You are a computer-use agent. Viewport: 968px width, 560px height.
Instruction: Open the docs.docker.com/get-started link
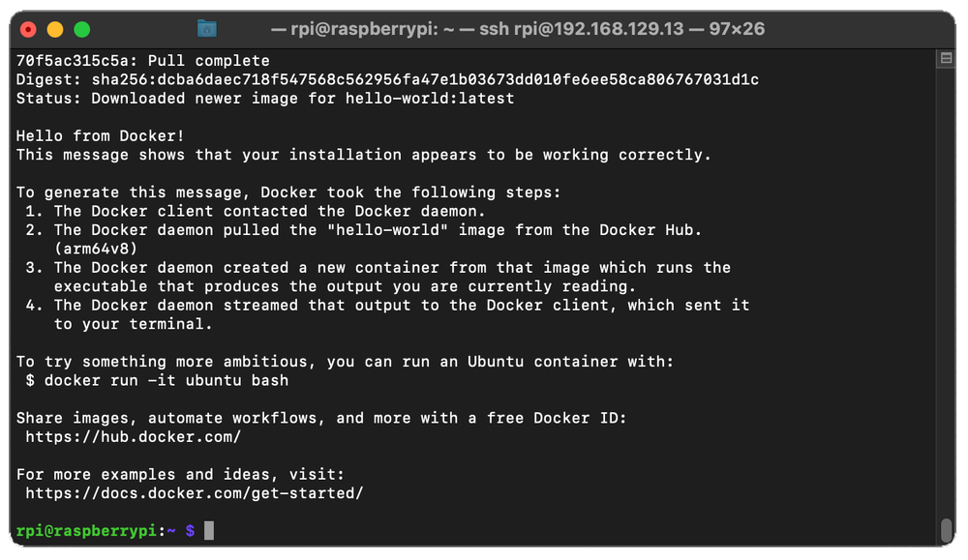(195, 493)
